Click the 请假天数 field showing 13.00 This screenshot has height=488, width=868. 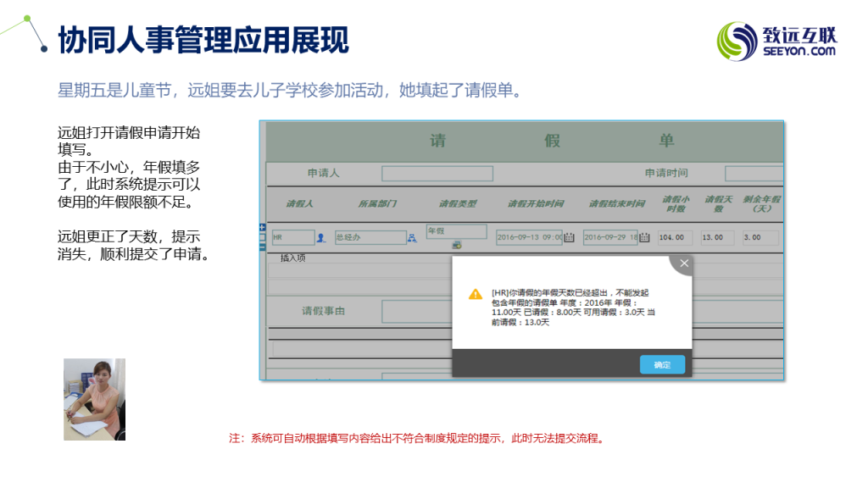[717, 238]
